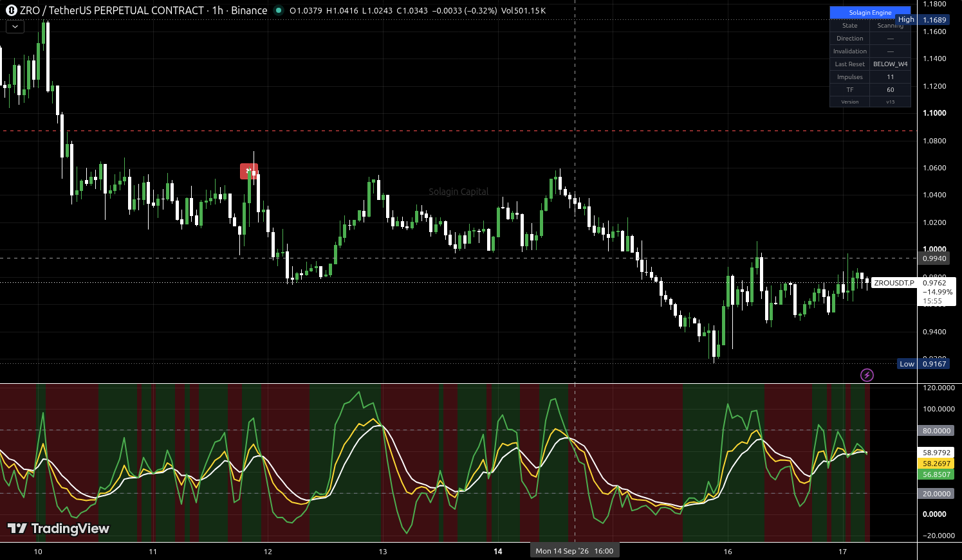Click the -20.0000 indicator axis label
Screen dimensions: 962x560
pyautogui.click(x=938, y=536)
